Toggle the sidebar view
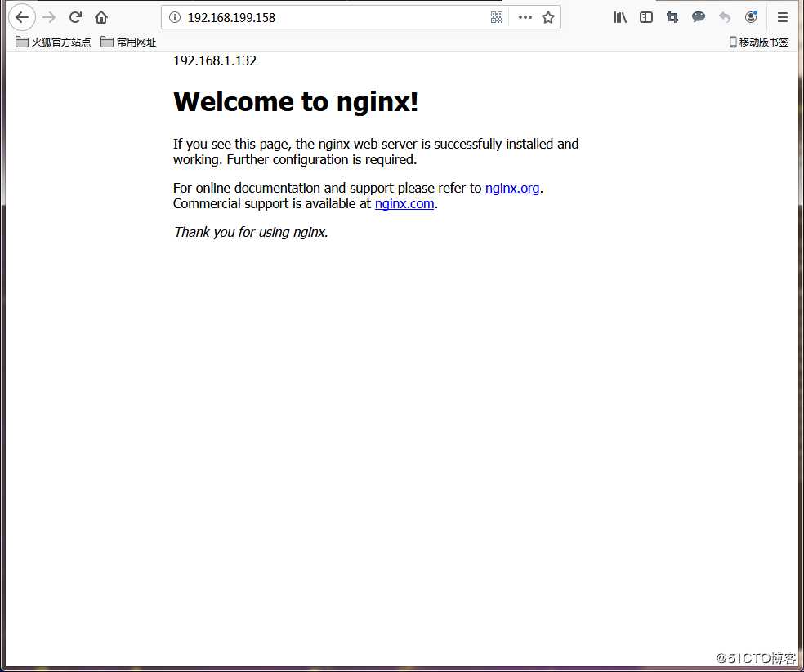 646,17
